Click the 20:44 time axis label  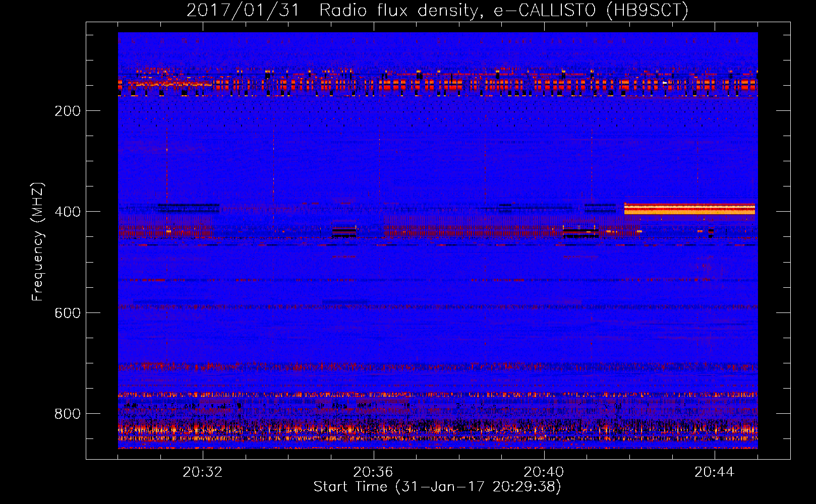(715, 472)
